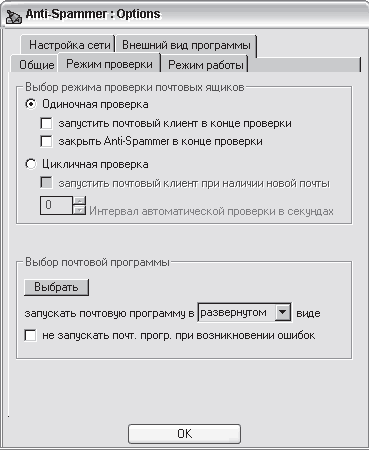Expand the развернутом dropdown arrow
This screenshot has width=369, height=450.
click(283, 312)
